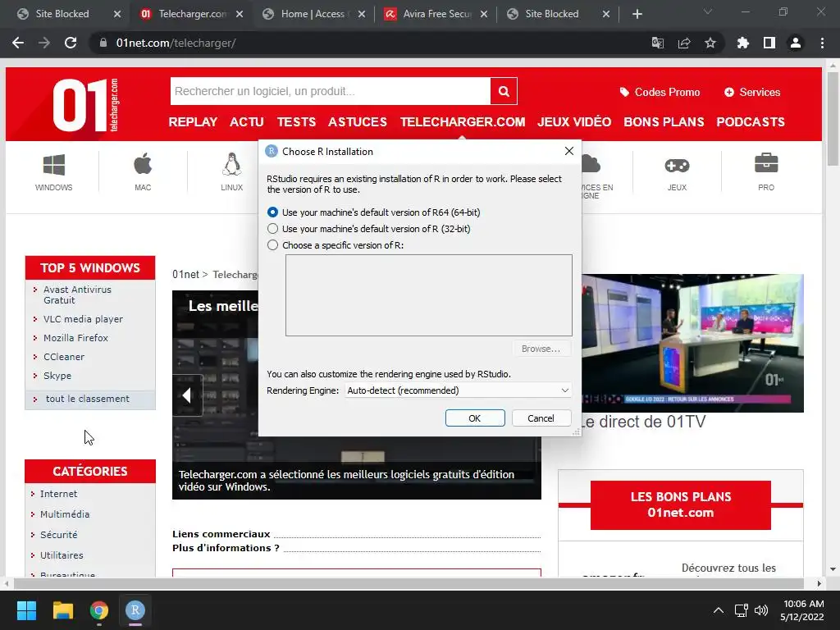Switch to Avira Free Security tab
The height and width of the screenshot is (630, 840).
[x=436, y=14]
